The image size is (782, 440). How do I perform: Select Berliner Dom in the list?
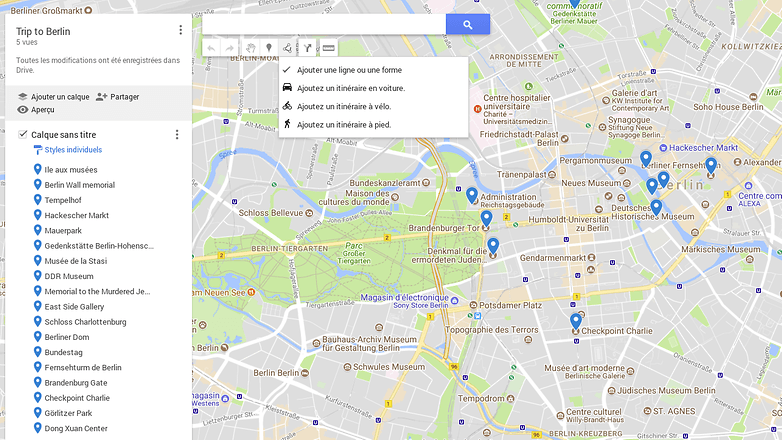(66, 337)
